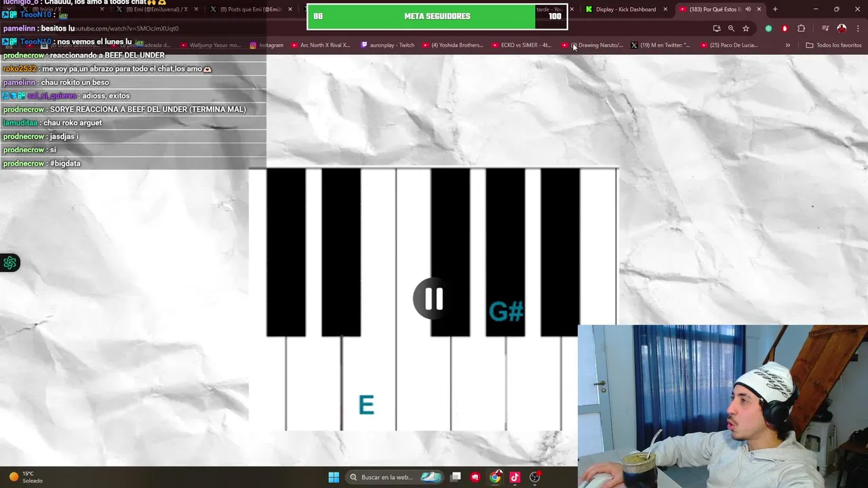868x488 pixels.
Task: Close the Display - Kick Dashboard tab
Action: [665, 9]
